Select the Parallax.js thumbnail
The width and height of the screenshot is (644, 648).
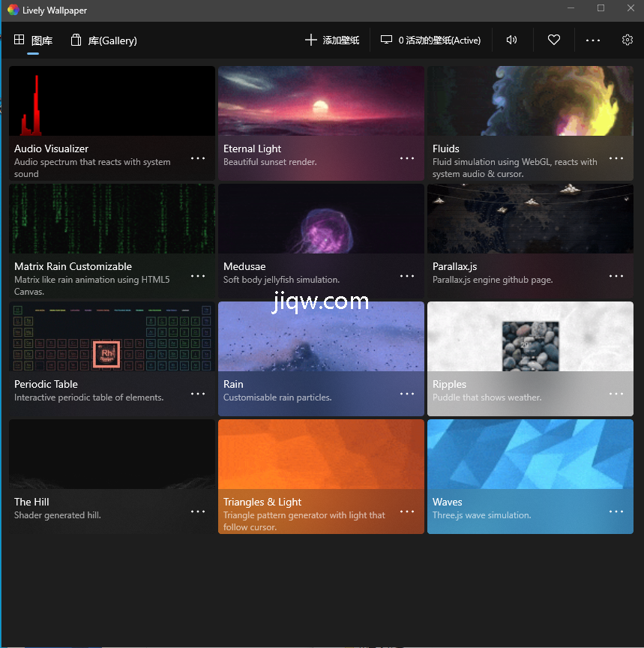(530, 218)
